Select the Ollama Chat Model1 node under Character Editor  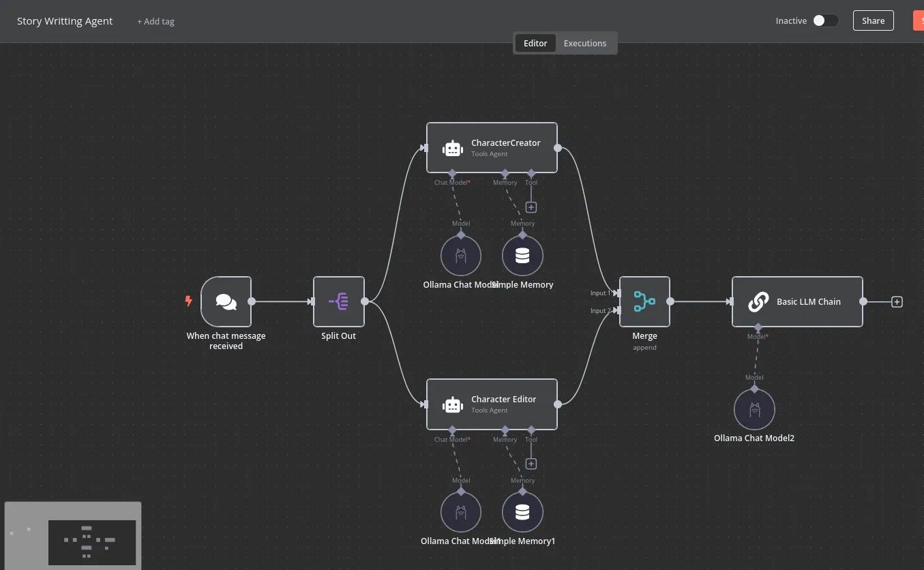(461, 512)
